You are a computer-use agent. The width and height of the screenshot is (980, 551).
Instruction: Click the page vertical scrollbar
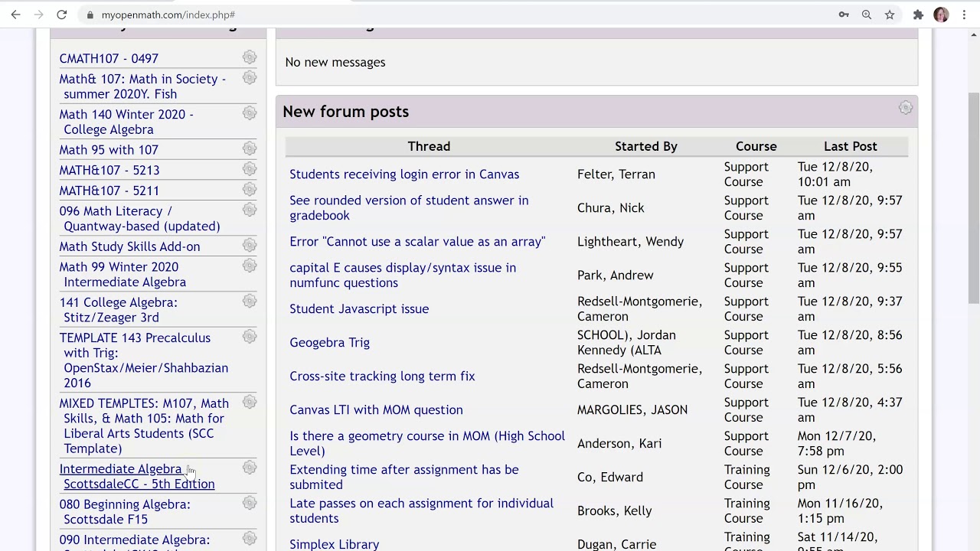[x=974, y=197]
